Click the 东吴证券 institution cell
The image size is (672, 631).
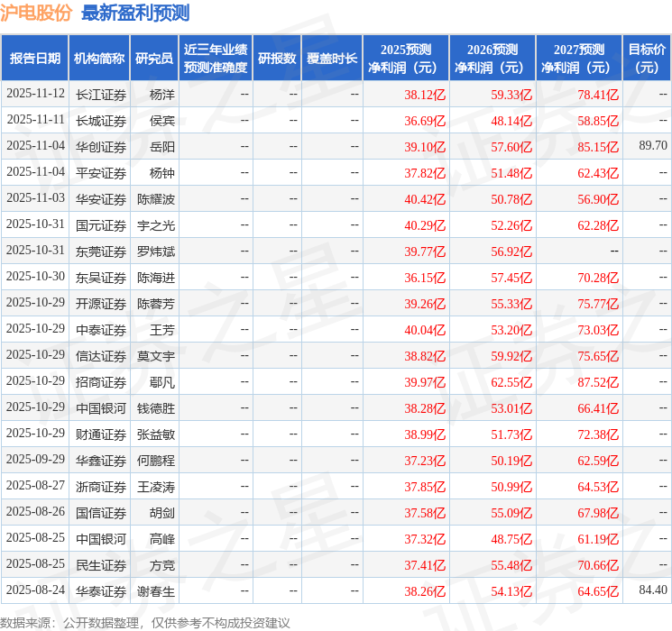(101, 277)
